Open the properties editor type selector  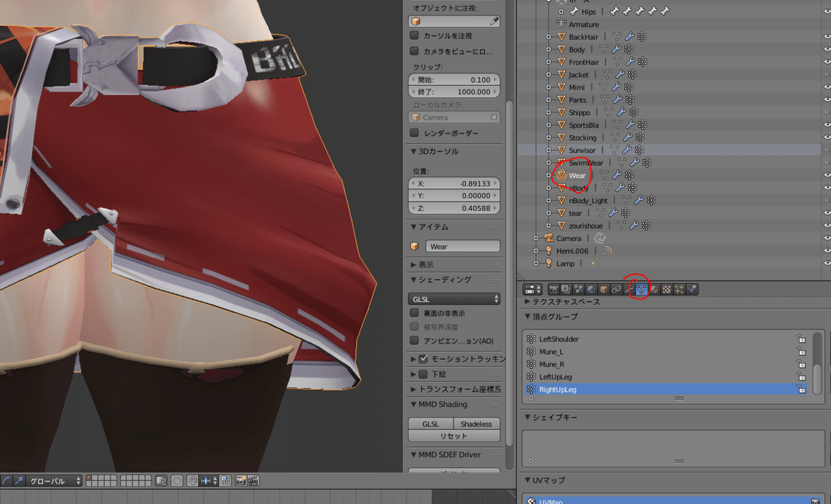(533, 289)
